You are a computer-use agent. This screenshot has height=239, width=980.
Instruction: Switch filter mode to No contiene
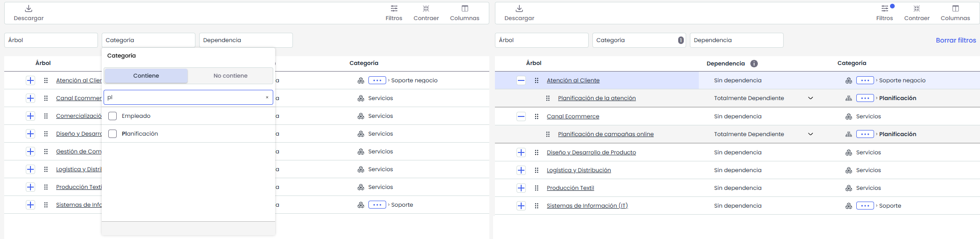(x=230, y=76)
